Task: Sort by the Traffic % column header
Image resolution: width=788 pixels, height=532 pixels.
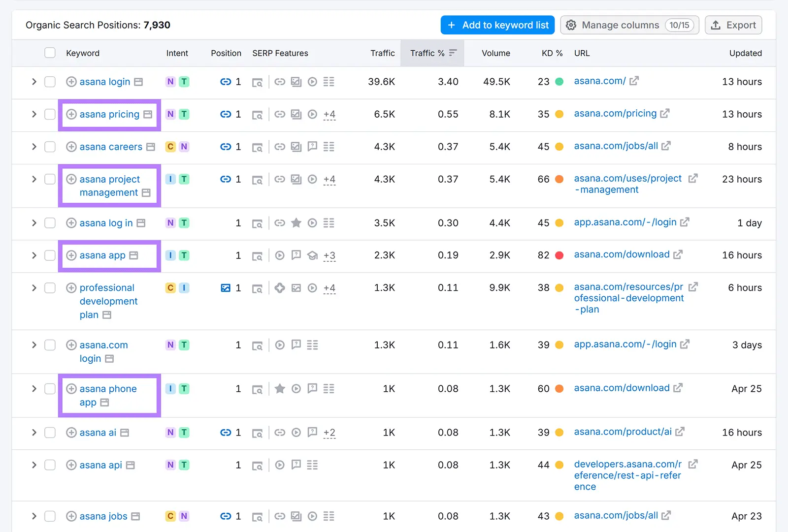Action: 428,53
